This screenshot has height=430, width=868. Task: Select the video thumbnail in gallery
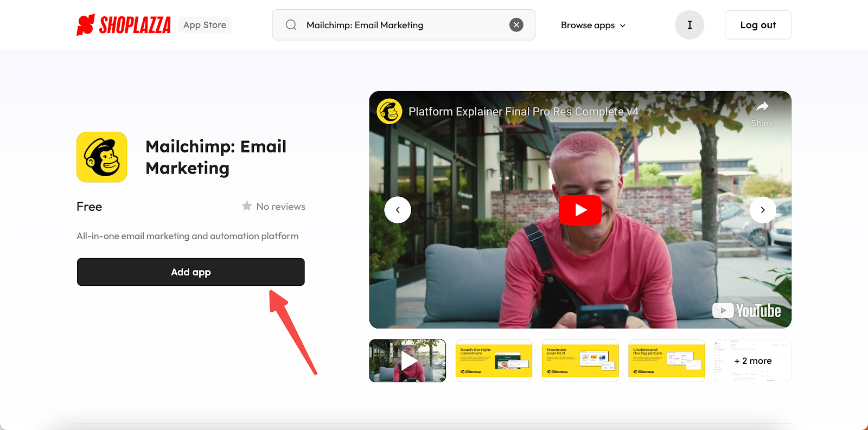(x=407, y=361)
